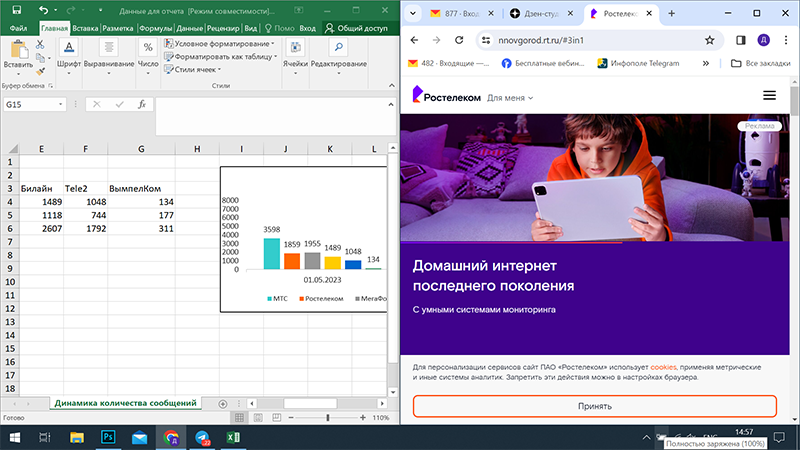Select column G header
Image resolution: width=800 pixels, height=450 pixels.
(x=141, y=148)
